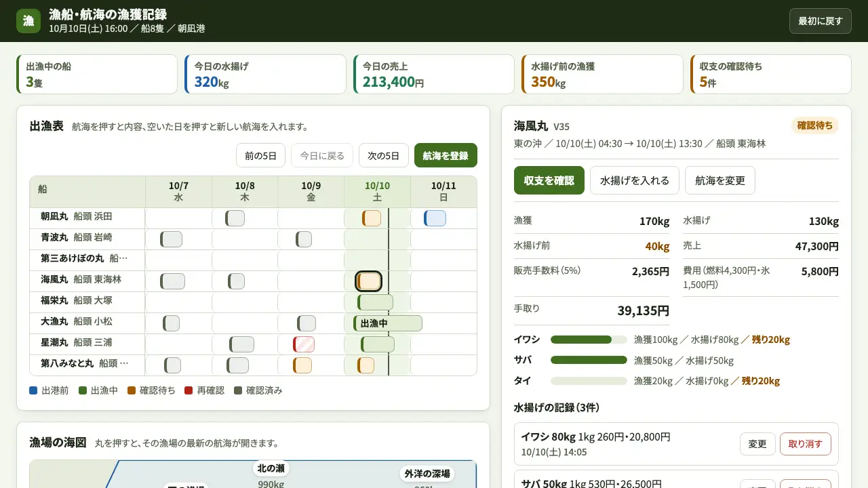Click the 出漁中 legend swatch
Image resolution: width=868 pixels, height=488 pixels.
(83, 390)
